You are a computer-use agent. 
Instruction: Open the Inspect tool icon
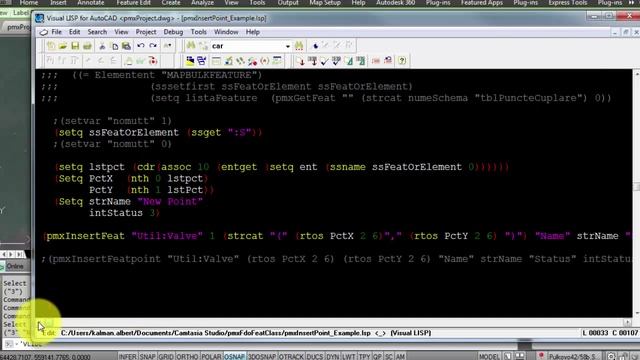pos(228,61)
